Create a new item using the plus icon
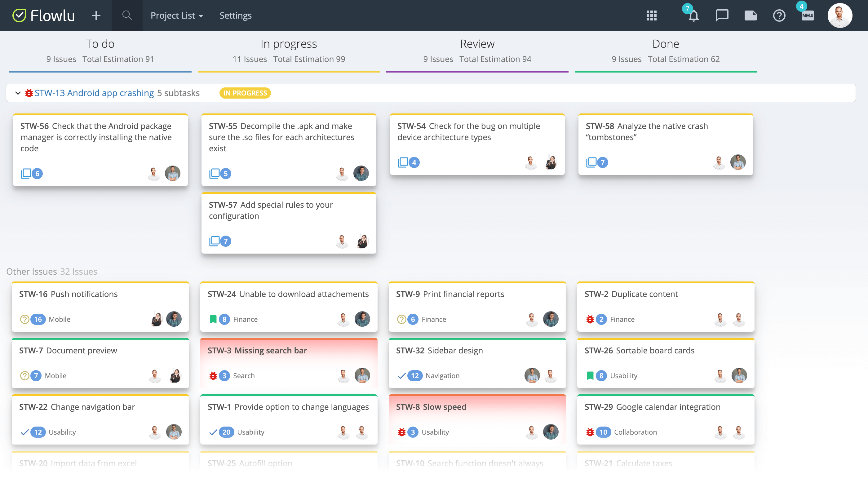The height and width of the screenshot is (496, 868). [96, 15]
